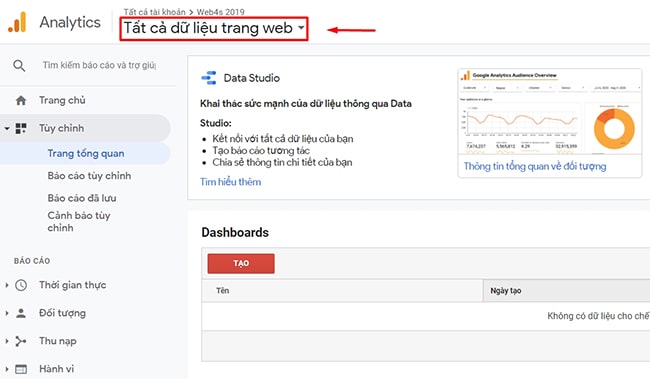The height and width of the screenshot is (379, 650).
Task: Click Web4s 2019 breadcrumb
Action: coord(221,12)
